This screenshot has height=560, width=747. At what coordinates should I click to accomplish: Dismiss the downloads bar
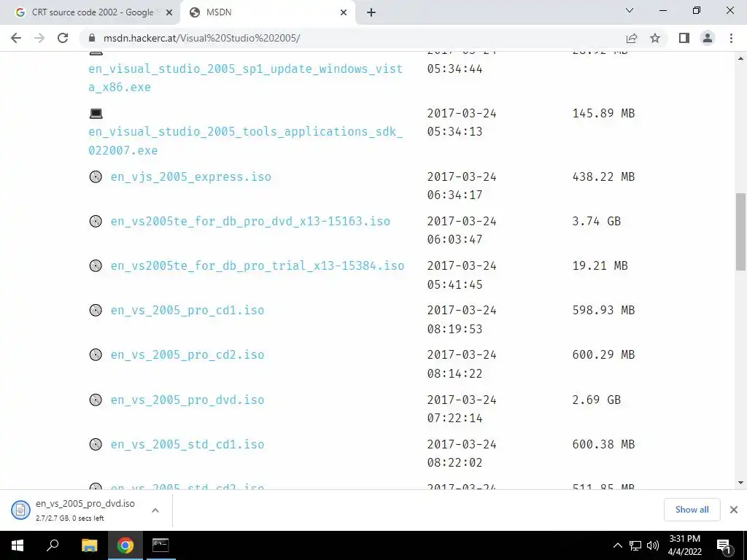[x=734, y=510]
